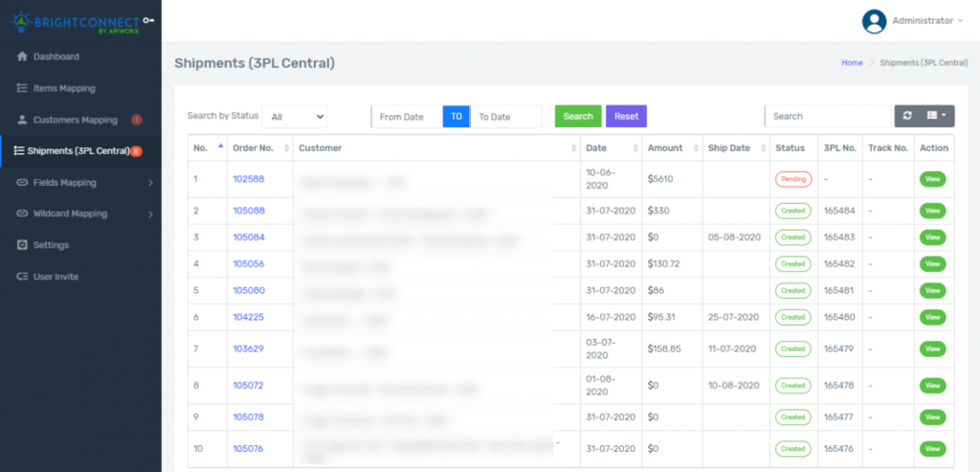Click the purple Reset button
The image size is (980, 472).
tap(626, 116)
